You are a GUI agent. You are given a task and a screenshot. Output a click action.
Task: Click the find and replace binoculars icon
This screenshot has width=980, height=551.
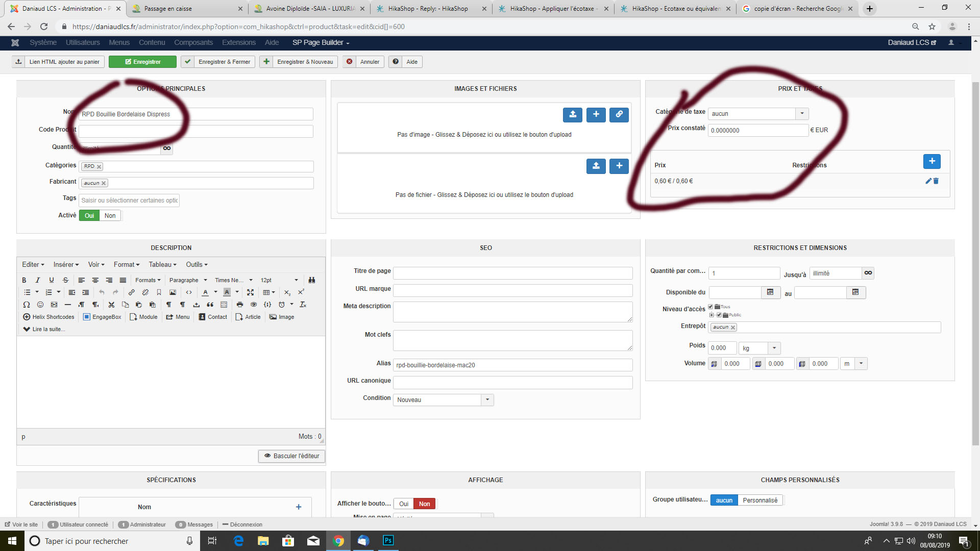point(311,280)
